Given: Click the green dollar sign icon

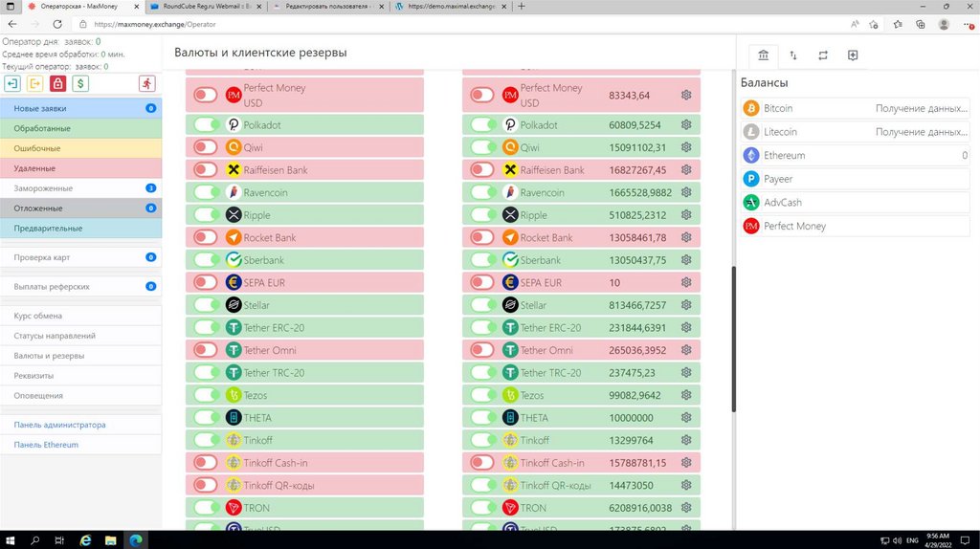Looking at the screenshot, I should (x=80, y=84).
